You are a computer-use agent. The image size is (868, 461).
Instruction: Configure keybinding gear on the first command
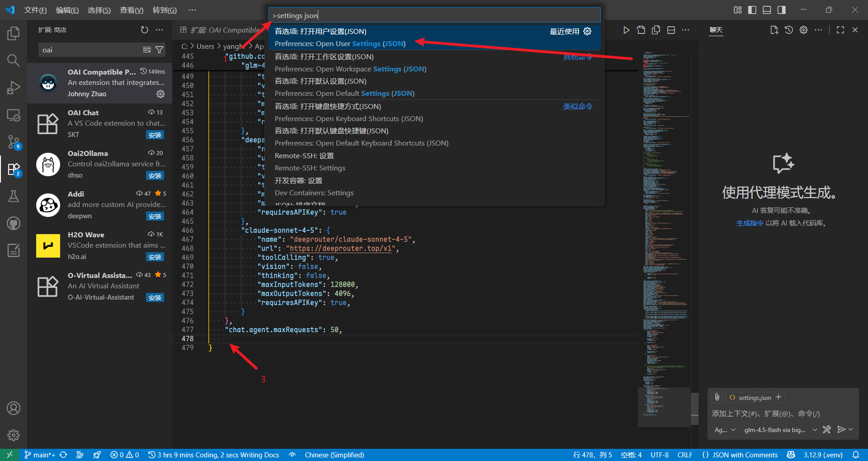(587, 31)
